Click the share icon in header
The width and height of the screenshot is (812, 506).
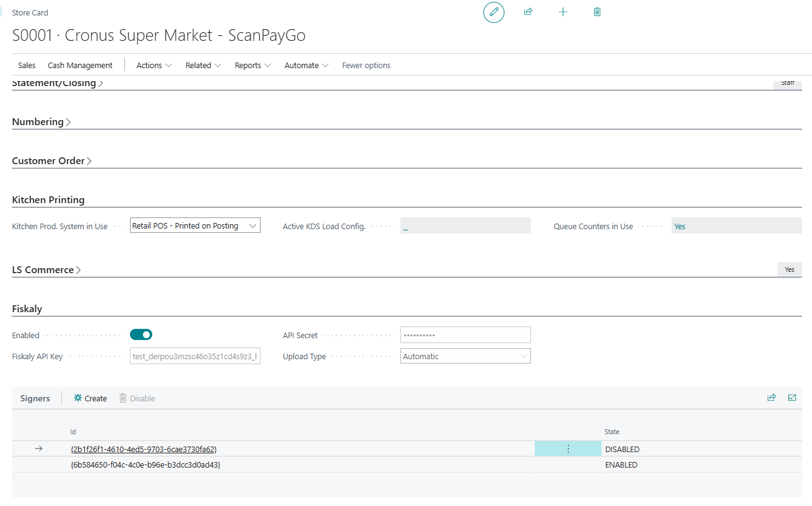pyautogui.click(x=528, y=12)
